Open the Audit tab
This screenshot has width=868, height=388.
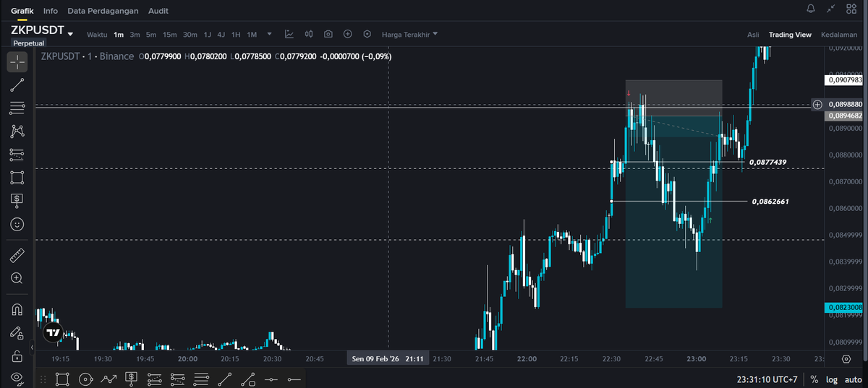[x=158, y=11]
